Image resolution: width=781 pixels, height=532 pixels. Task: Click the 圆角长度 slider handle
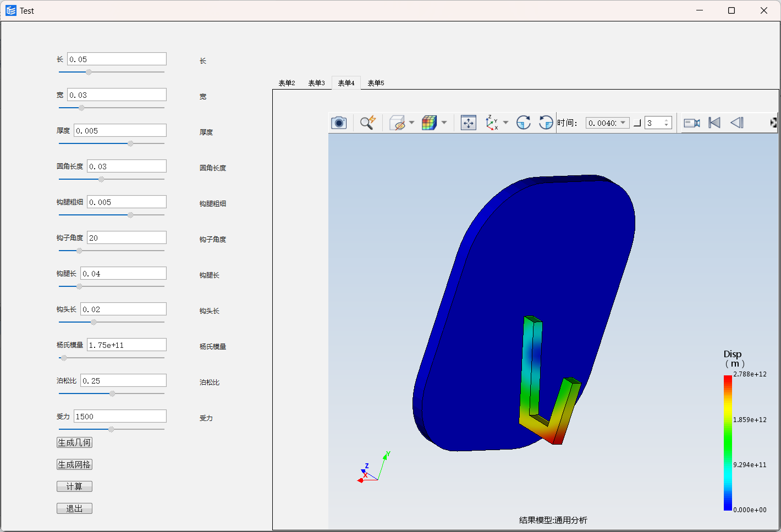(101, 179)
